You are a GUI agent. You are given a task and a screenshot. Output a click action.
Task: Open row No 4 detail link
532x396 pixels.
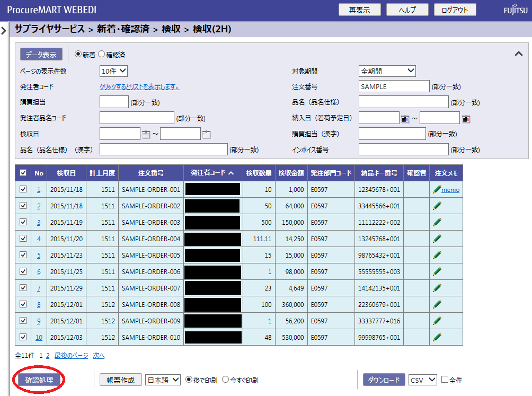[x=39, y=239]
